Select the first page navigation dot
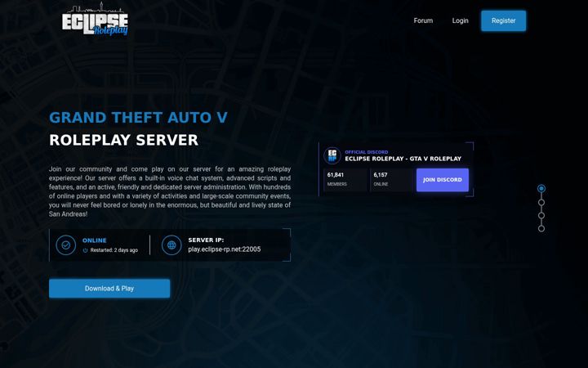The width and height of the screenshot is (588, 368). pos(541,189)
